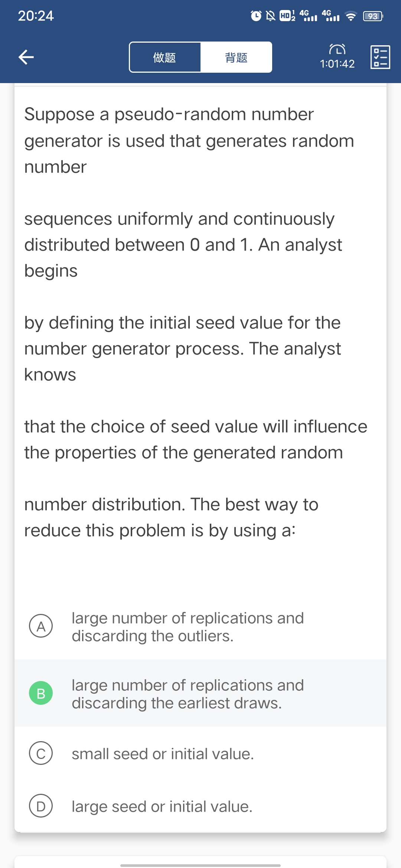This screenshot has height=868, width=401.
Task: Tap the alarm icon in status bar
Action: pos(256,16)
